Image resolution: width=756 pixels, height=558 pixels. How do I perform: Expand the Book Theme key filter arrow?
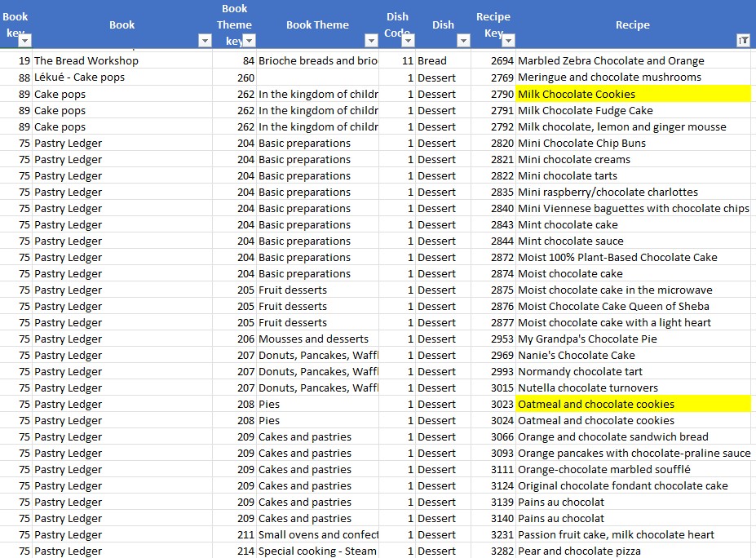pos(250,41)
